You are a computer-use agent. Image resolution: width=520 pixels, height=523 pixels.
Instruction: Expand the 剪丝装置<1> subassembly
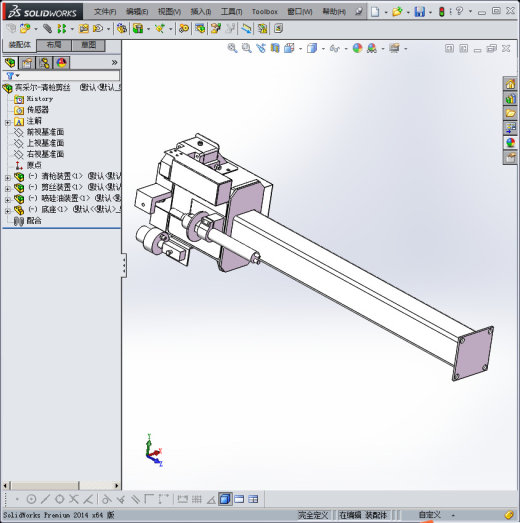pyautogui.click(x=8, y=189)
